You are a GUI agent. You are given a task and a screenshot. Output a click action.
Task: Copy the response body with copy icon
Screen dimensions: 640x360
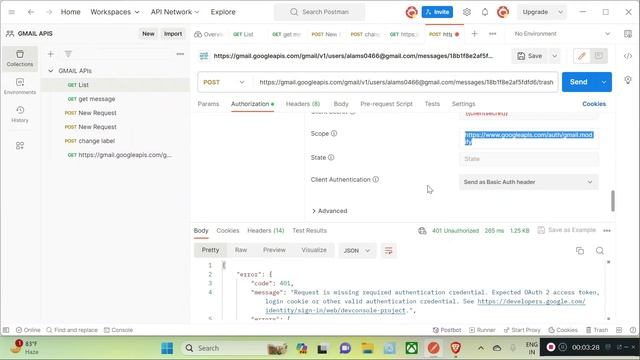pyautogui.click(x=580, y=251)
